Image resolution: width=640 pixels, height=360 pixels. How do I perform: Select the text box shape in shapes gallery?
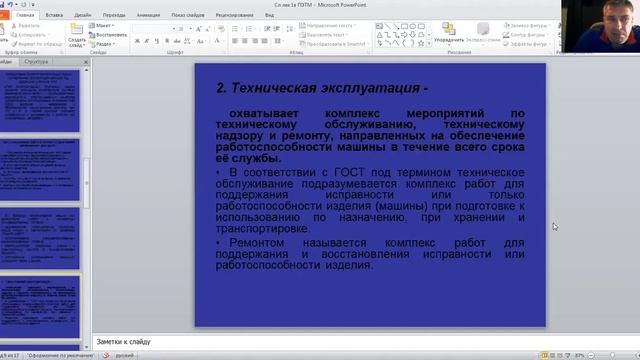click(379, 27)
